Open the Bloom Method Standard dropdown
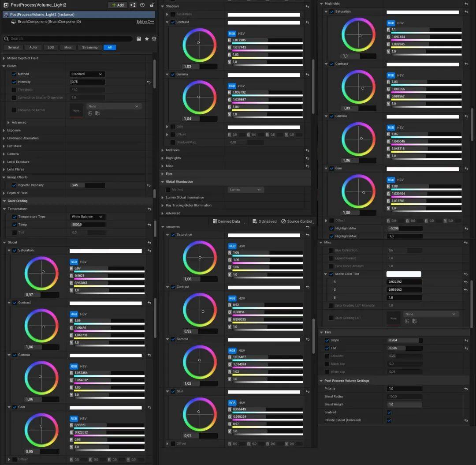Screen dimensions: 476x465 click(x=87, y=74)
